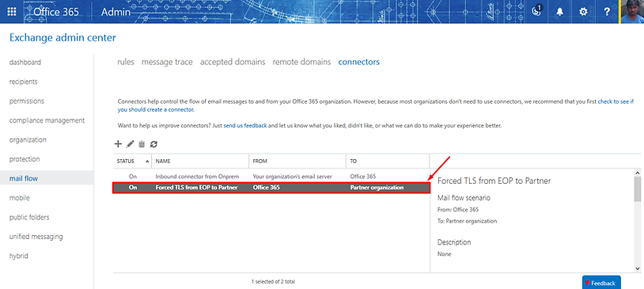Sort by NAME column header
This screenshot has width=644, height=289.
click(200, 162)
